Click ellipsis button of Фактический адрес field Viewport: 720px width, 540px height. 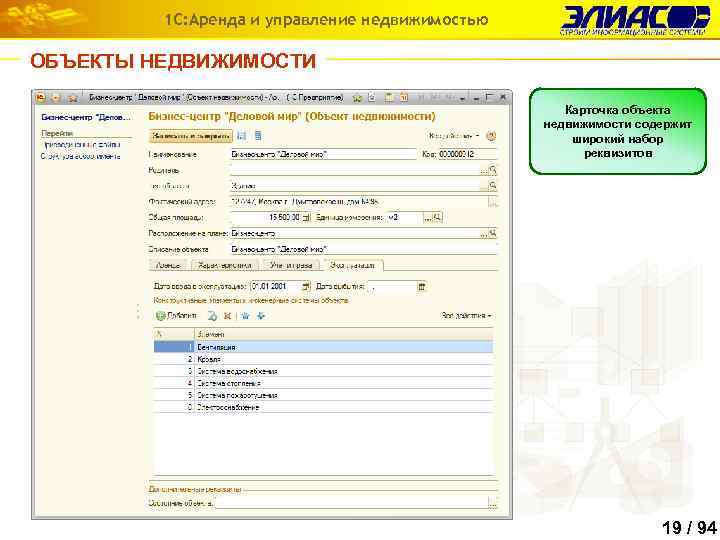493,202
